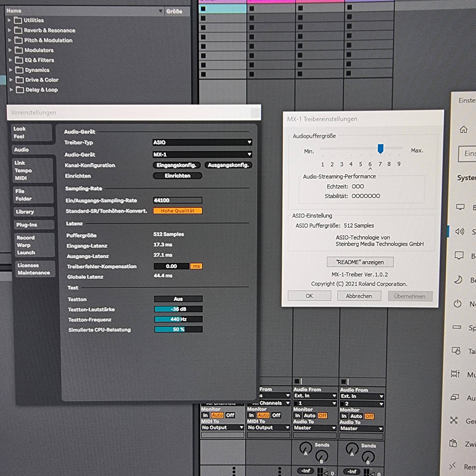Select the Remote Desktop icon in Windows Settings
This screenshot has height=476, width=476.
(452, 466)
